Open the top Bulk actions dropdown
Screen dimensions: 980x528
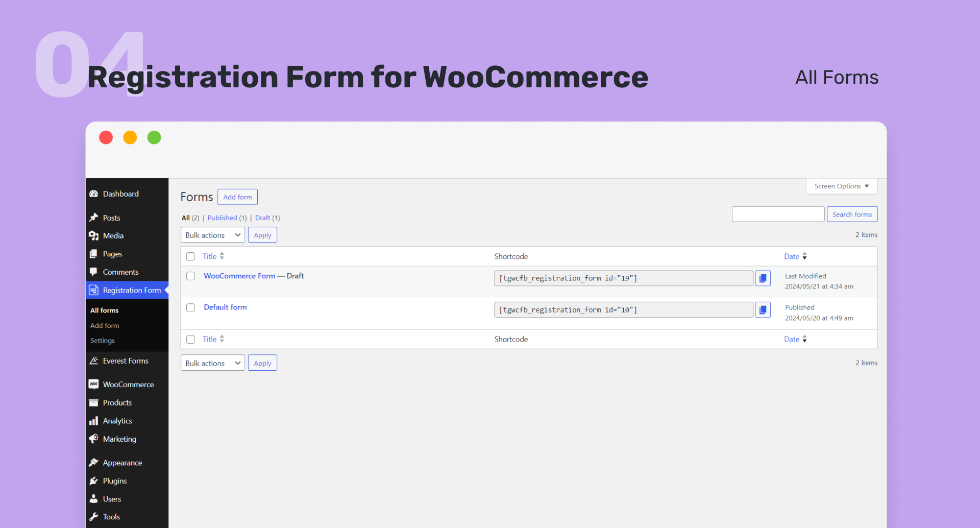tap(212, 235)
